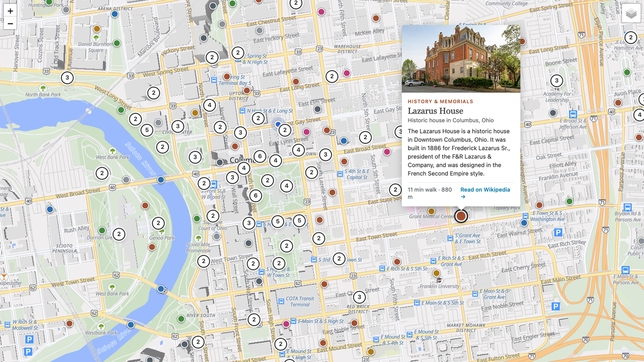Image resolution: width=644 pixels, height=362 pixels.
Task: Open the yellow pin above Franklin University
Action: (437, 273)
